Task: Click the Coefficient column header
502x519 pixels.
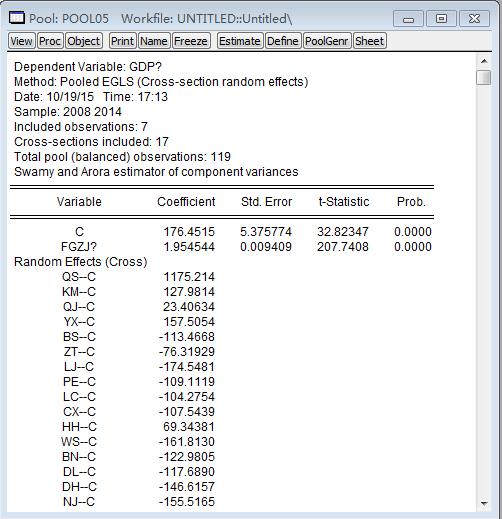Action: point(186,202)
